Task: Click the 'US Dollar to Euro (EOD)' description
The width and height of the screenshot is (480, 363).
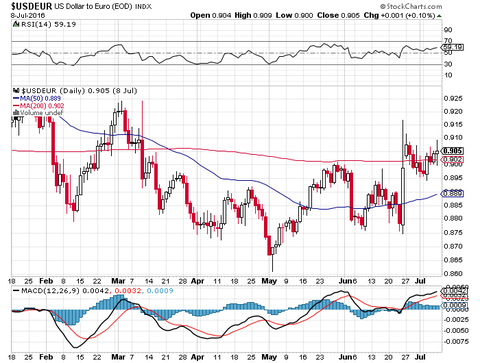Action: 93,6
